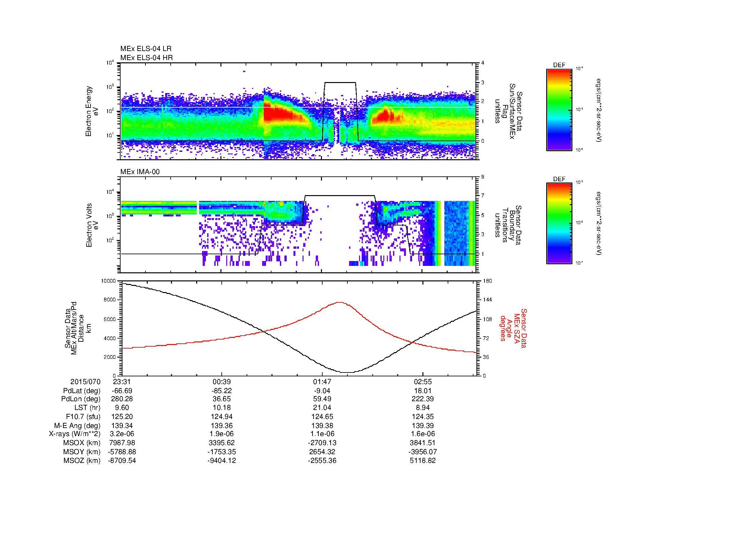Click the SZA axis tick '180'
This screenshot has width=756, height=534.
coord(487,281)
